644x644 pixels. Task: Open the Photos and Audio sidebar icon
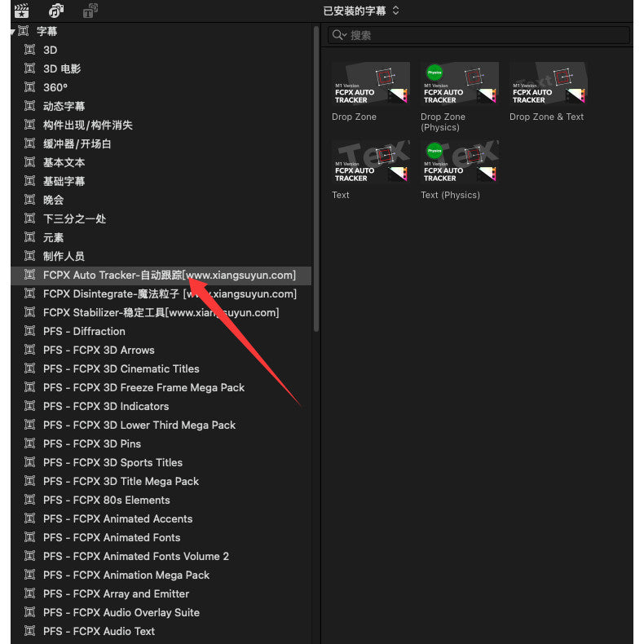coord(56,11)
